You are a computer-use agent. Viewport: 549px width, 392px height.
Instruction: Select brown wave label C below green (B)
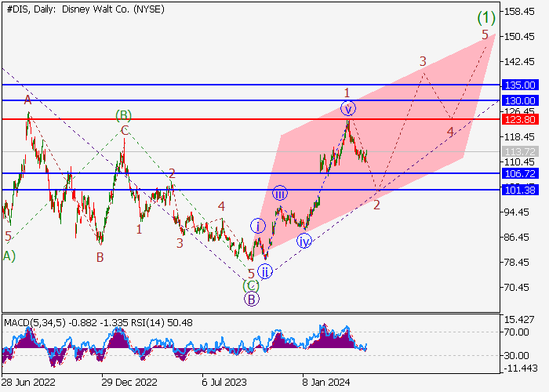125,131
